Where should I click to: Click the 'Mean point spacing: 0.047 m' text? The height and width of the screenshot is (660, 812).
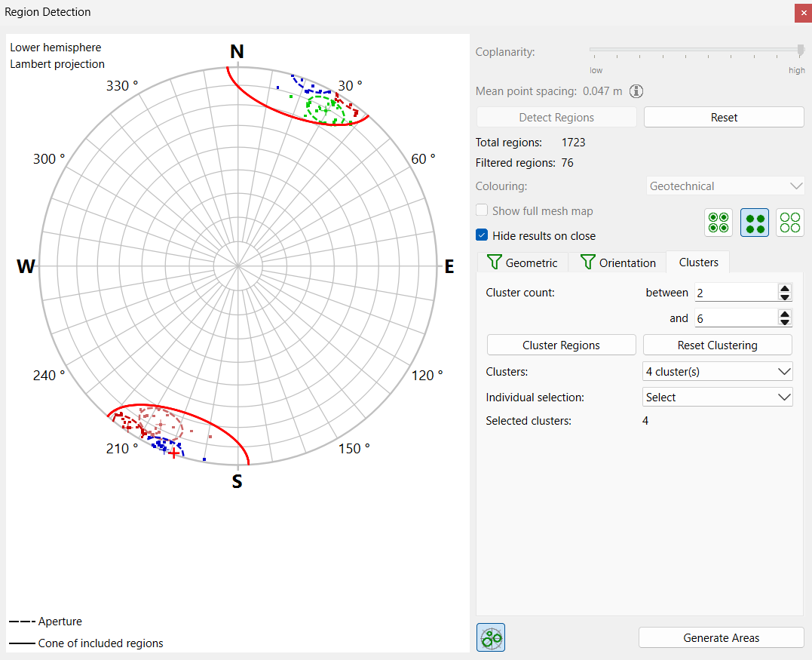tap(549, 91)
